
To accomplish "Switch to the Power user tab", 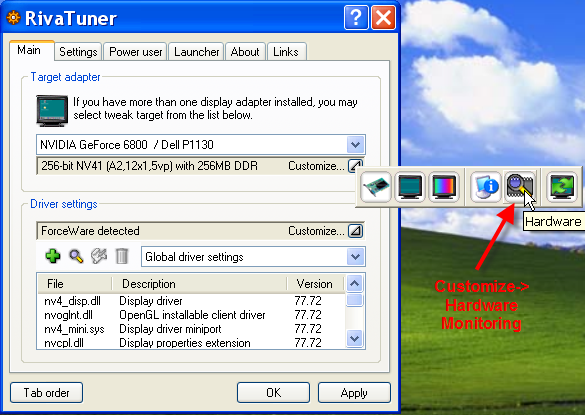I will pyautogui.click(x=135, y=52).
